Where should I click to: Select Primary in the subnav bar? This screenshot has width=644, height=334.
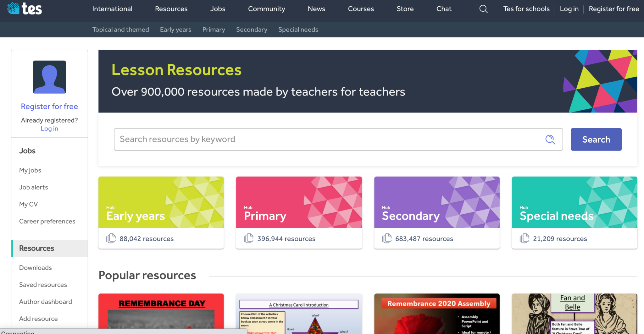pos(214,30)
